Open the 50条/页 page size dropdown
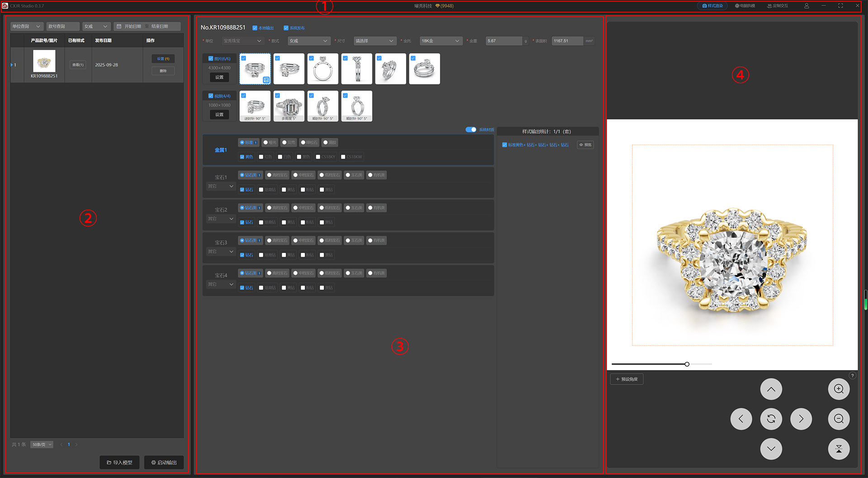This screenshot has height=478, width=868. tap(42, 445)
